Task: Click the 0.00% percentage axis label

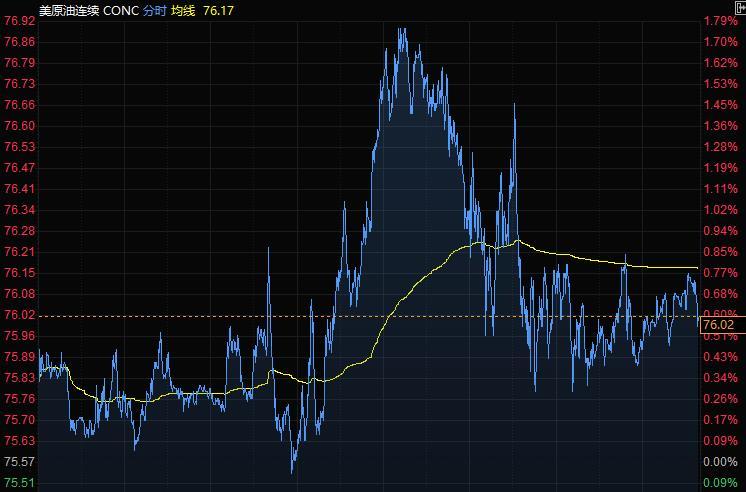Action: coord(720,462)
